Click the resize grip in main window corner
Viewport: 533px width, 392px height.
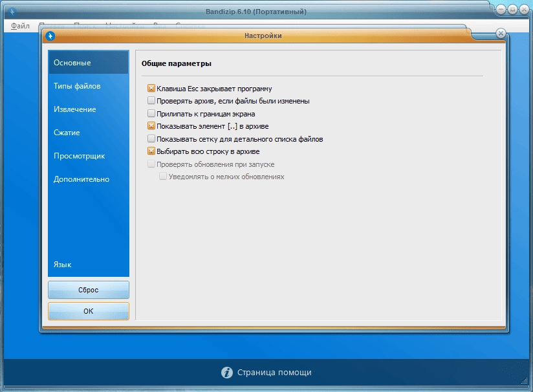tap(524, 382)
